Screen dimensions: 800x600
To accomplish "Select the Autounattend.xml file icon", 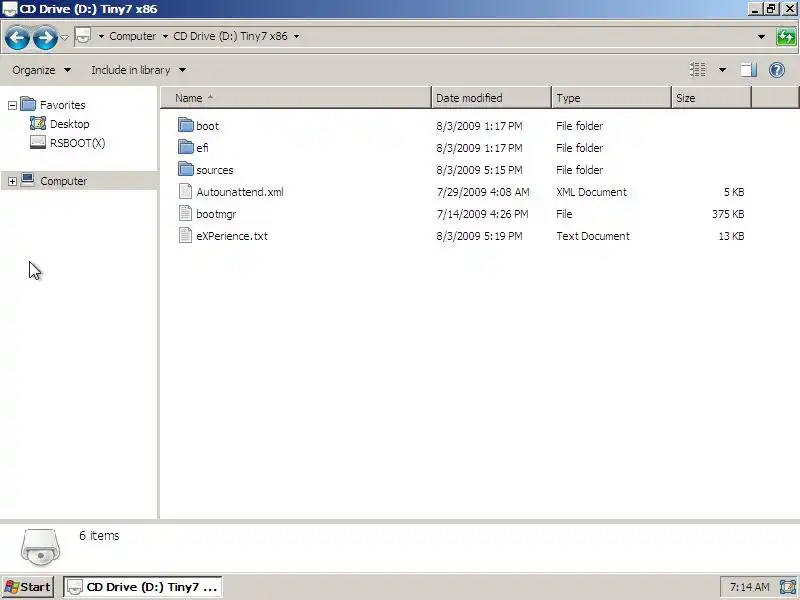I will point(186,191).
